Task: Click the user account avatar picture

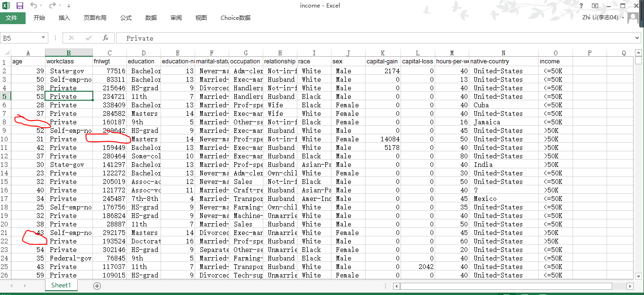Action: coord(633,18)
